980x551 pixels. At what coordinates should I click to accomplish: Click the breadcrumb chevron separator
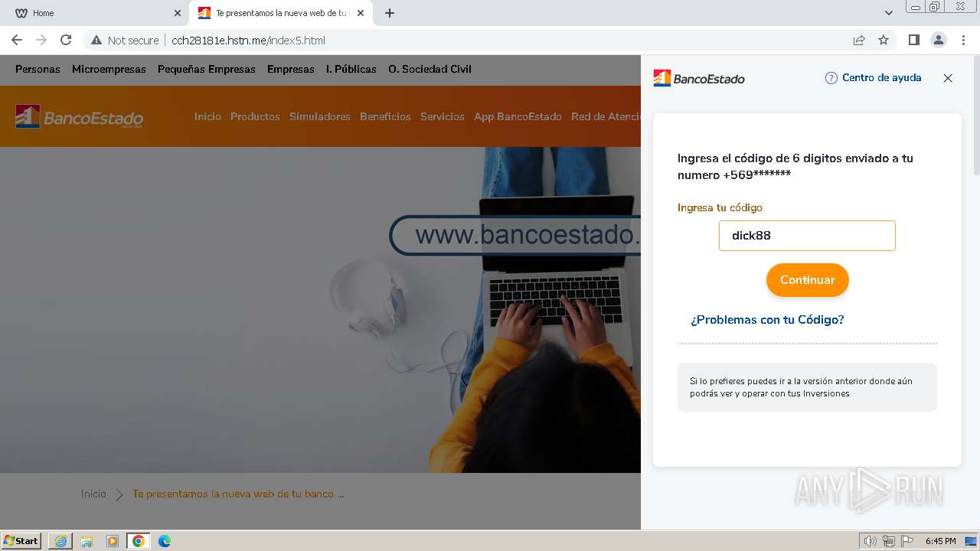point(119,494)
